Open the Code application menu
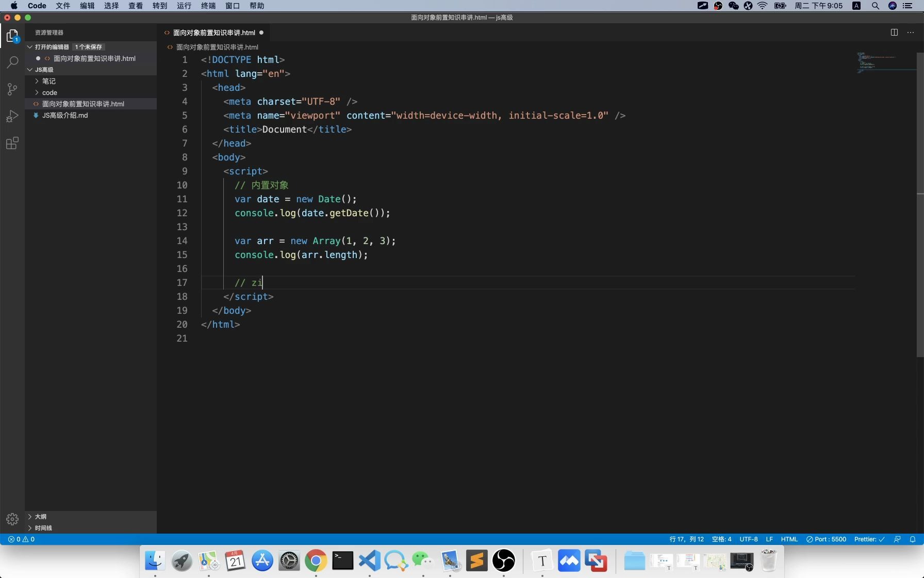 click(37, 6)
